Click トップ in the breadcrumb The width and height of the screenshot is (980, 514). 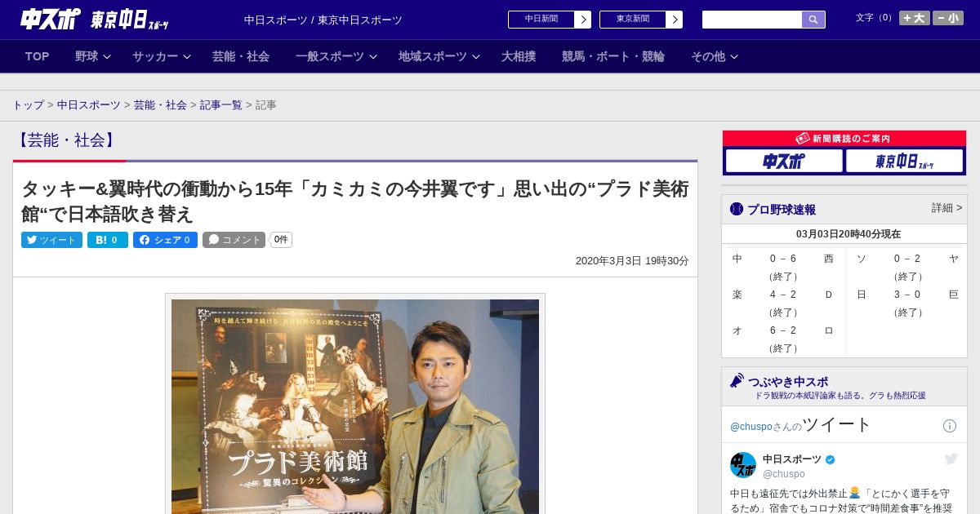click(x=29, y=105)
